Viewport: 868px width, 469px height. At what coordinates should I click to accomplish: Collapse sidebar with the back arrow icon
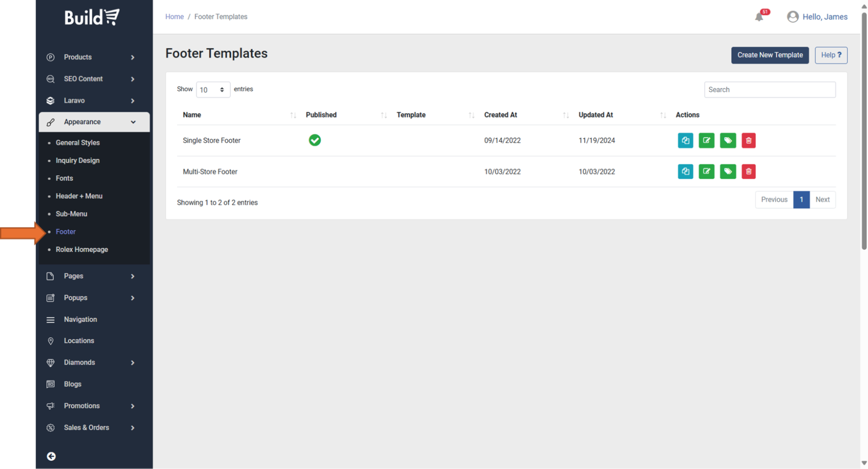tap(51, 456)
